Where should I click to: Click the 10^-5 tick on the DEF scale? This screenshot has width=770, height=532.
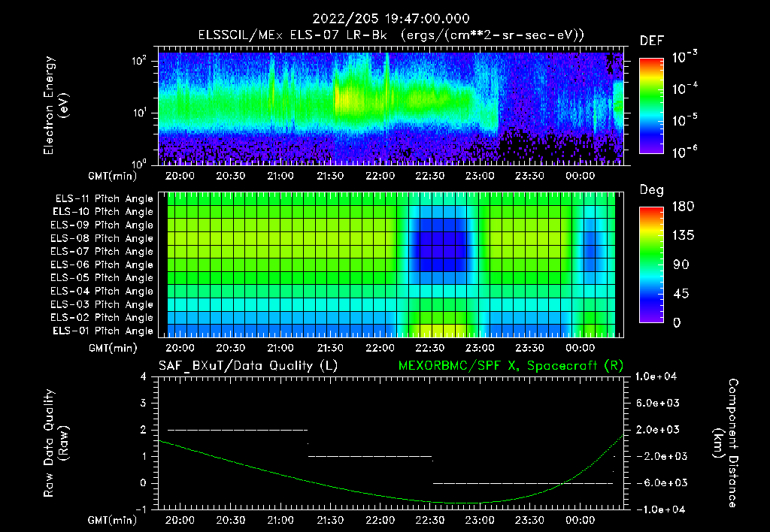click(x=684, y=120)
